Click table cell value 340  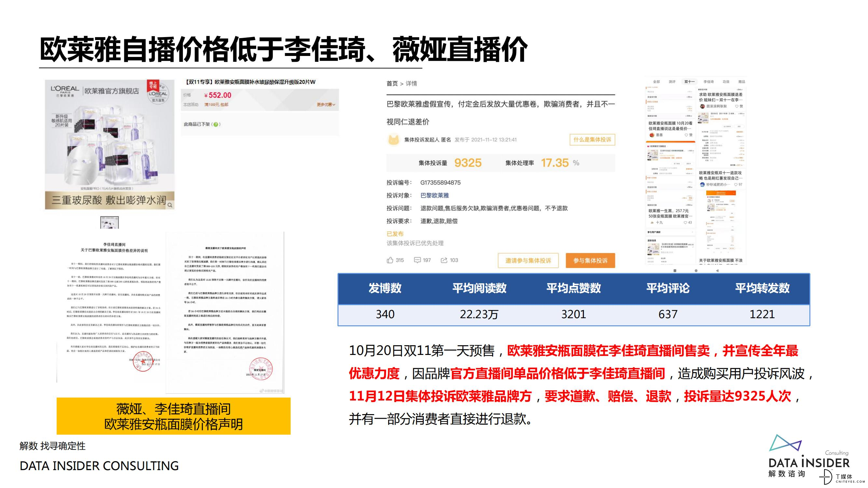pos(385,314)
